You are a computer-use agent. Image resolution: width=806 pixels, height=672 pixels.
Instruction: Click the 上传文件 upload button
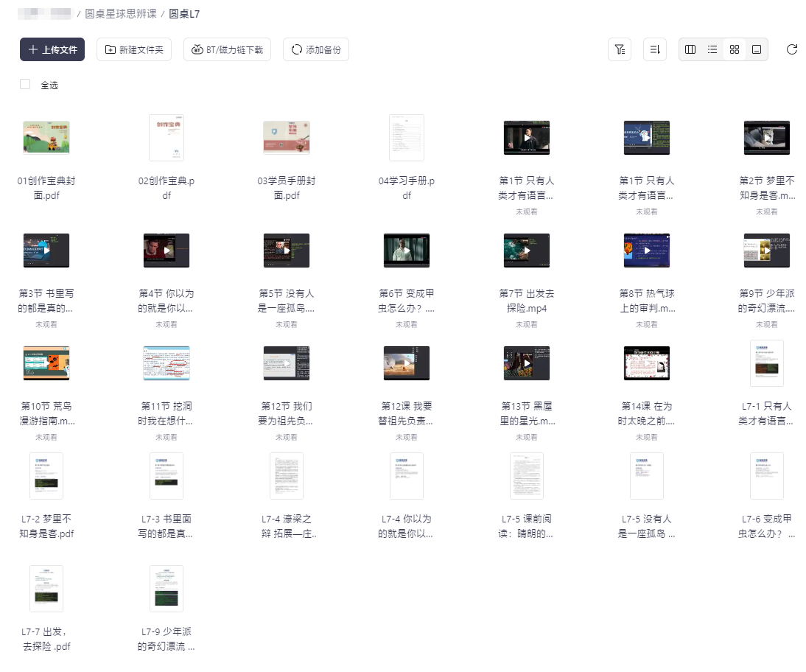(x=52, y=49)
